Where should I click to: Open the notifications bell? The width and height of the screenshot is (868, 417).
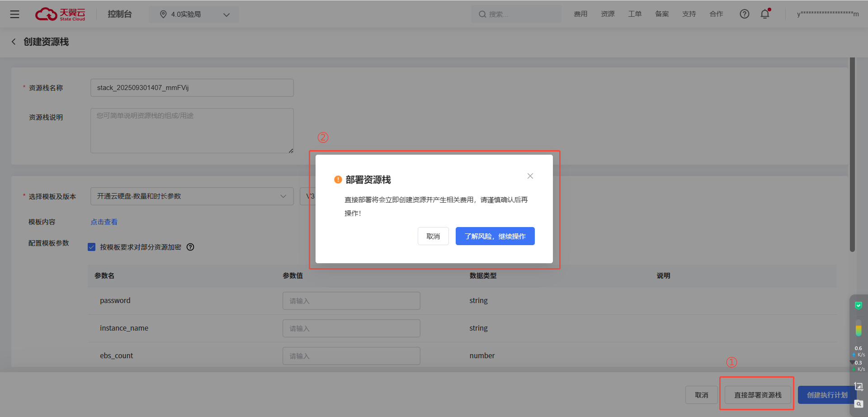click(765, 14)
